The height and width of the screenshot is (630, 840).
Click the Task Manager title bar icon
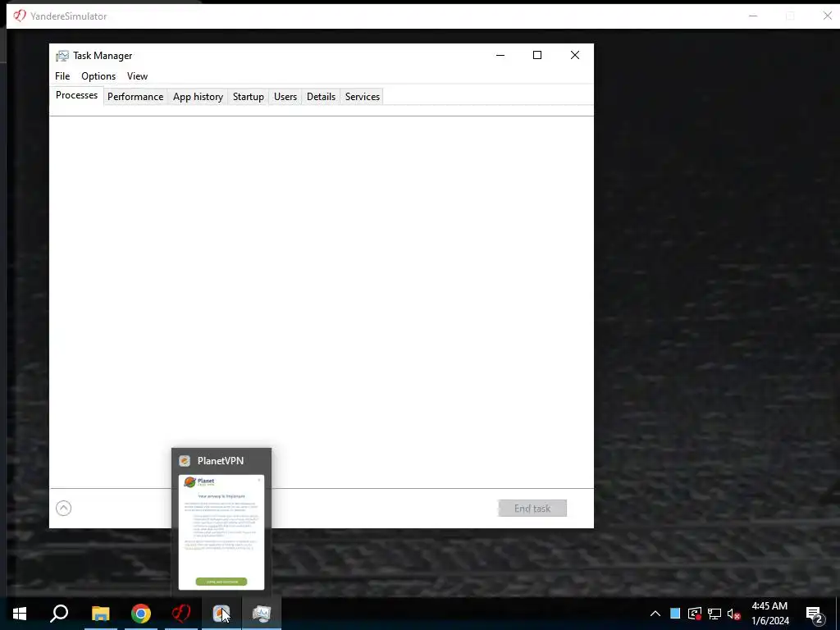pos(62,56)
